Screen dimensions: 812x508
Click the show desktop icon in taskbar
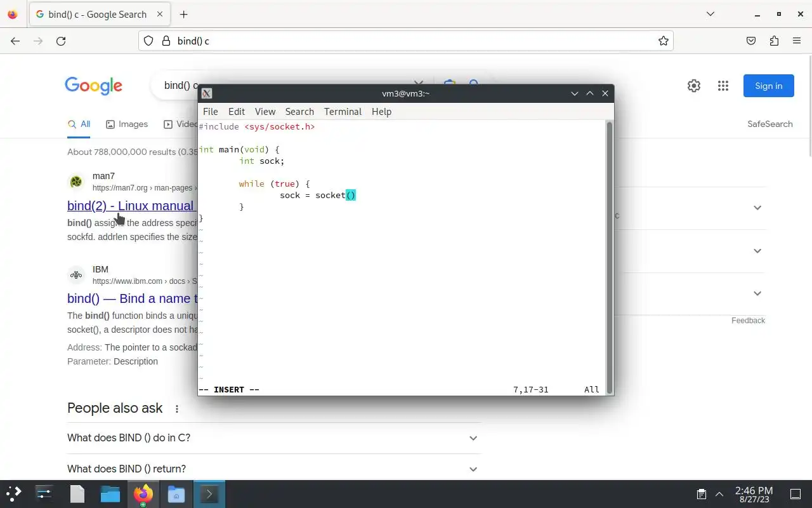tap(795, 493)
